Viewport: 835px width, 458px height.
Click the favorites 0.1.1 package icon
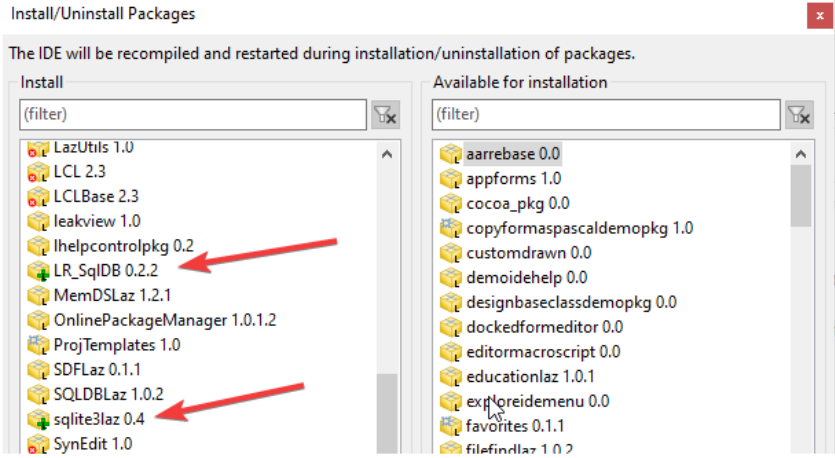point(450,426)
